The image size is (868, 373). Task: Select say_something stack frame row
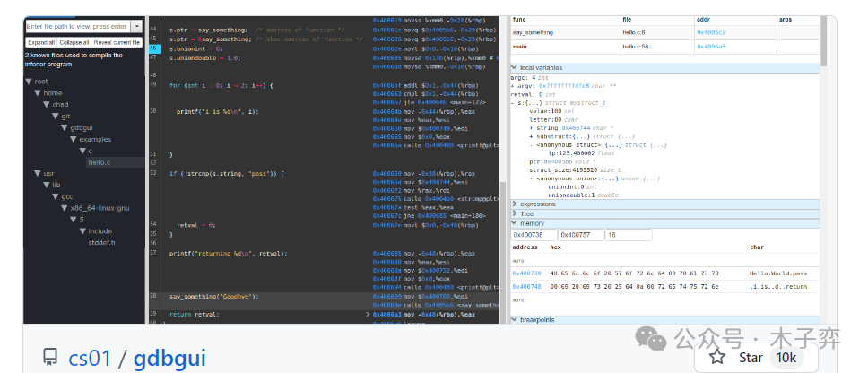[664, 33]
